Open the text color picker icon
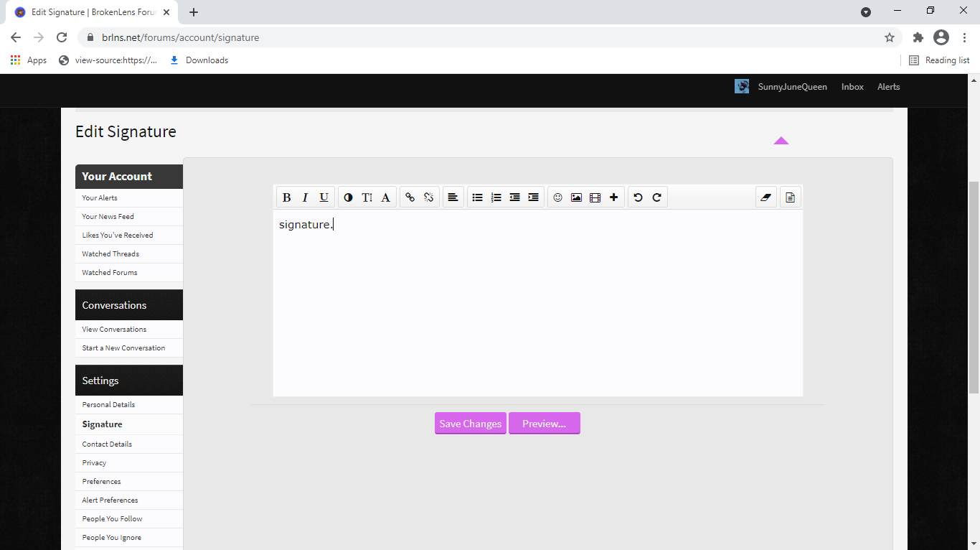 point(348,197)
